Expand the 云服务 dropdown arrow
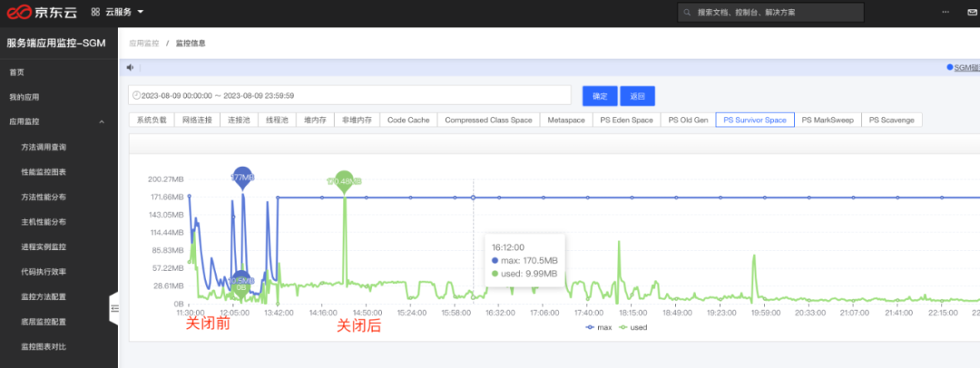 tap(140, 12)
